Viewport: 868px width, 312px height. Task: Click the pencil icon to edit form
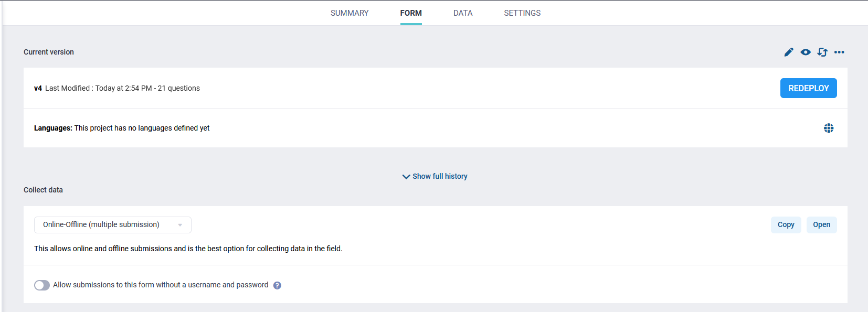[x=789, y=52]
